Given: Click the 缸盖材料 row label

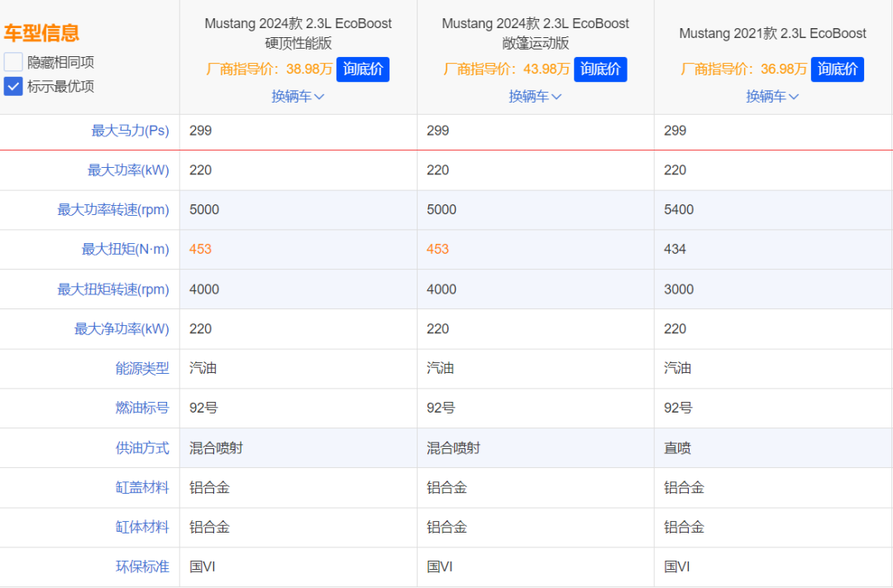Looking at the screenshot, I should pos(142,488).
